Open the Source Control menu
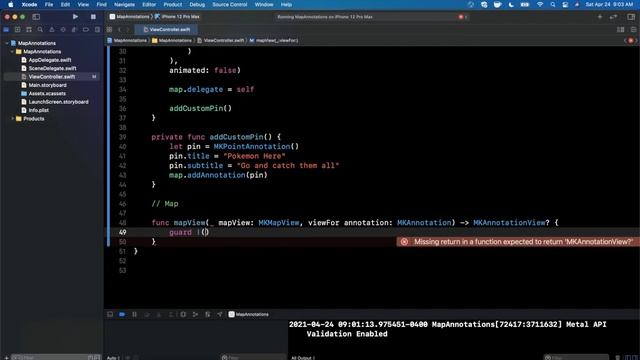This screenshot has height=360, width=640. [x=229, y=4]
